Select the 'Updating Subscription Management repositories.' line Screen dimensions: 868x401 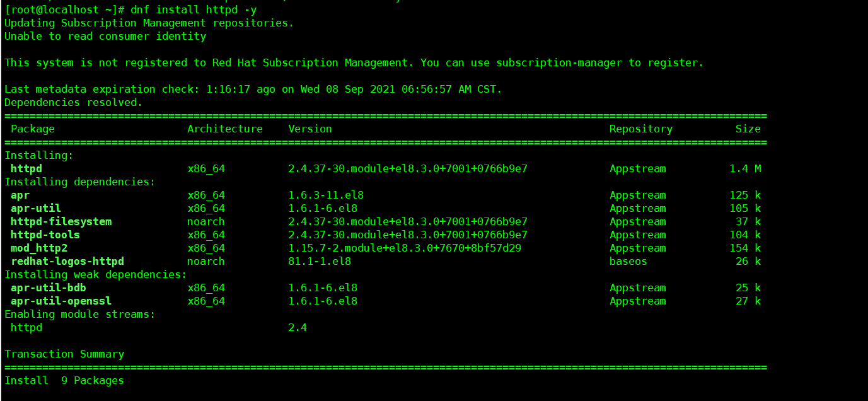point(149,23)
